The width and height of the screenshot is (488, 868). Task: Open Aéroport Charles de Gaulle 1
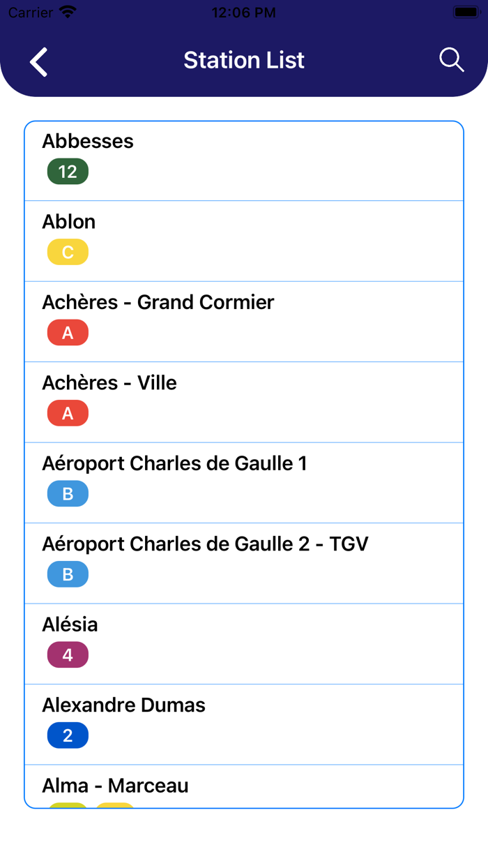pyautogui.click(x=174, y=463)
